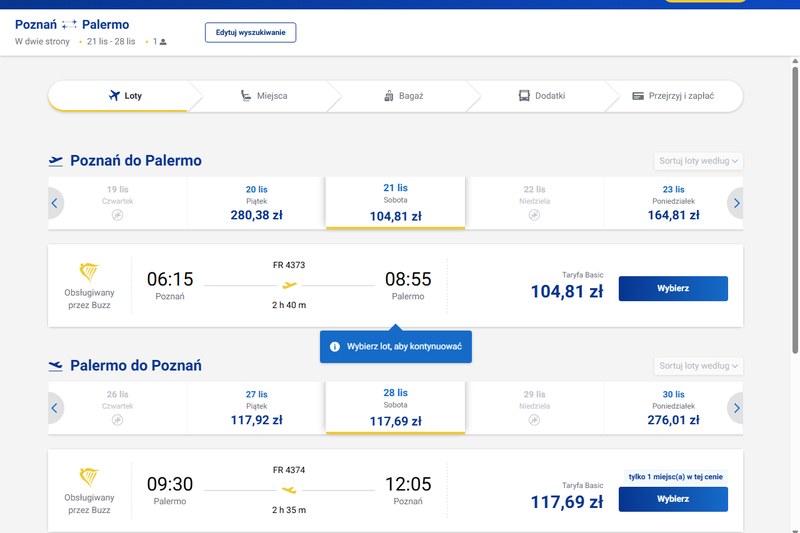Click info icon in Wybierz lot tooltip
This screenshot has width=800, height=533.
coord(335,347)
